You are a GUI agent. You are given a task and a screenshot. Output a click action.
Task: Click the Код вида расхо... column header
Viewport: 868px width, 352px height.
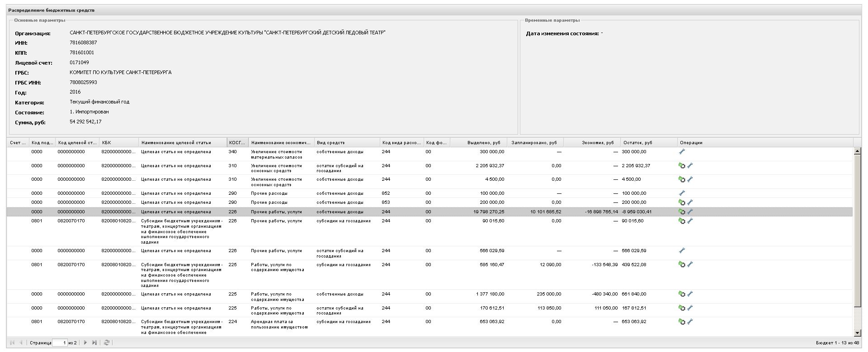[x=401, y=142]
